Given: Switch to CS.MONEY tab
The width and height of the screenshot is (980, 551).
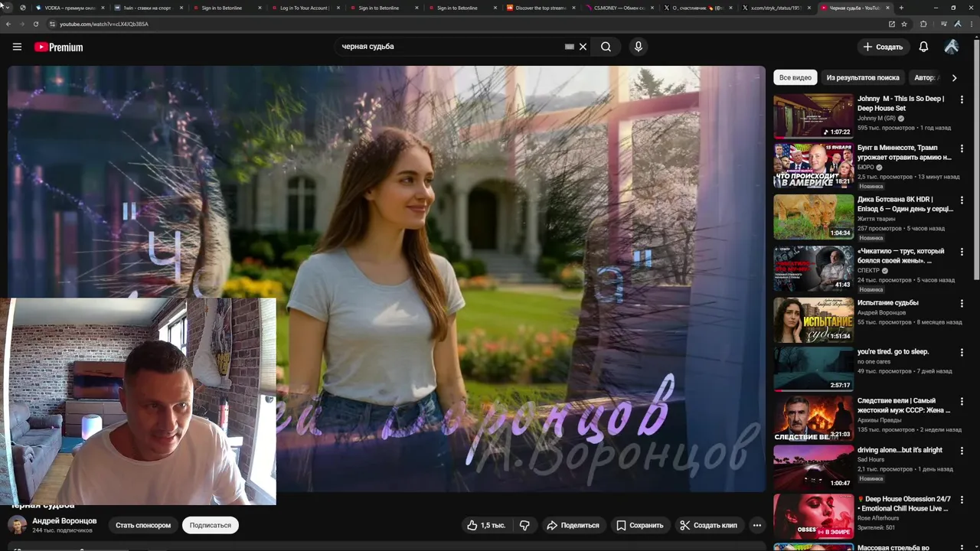Looking at the screenshot, I should pos(619,8).
